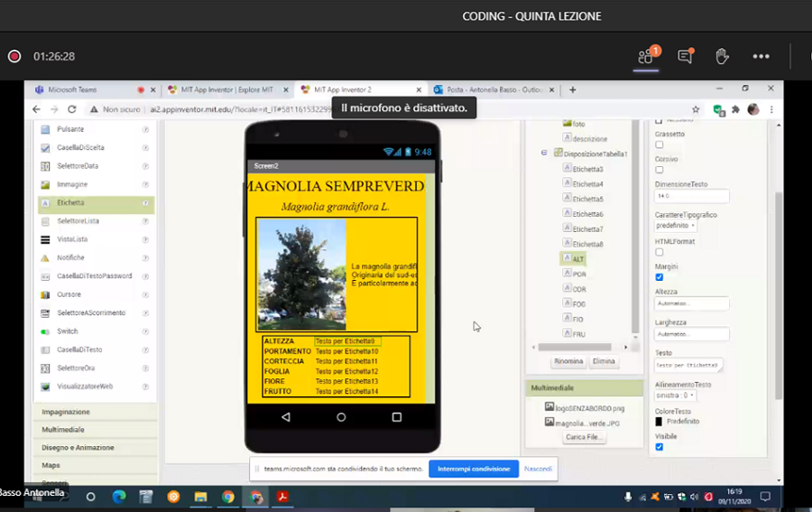Screen dimensions: 812x512
Task: Open the Teams meeting chat icon
Action: click(x=685, y=56)
